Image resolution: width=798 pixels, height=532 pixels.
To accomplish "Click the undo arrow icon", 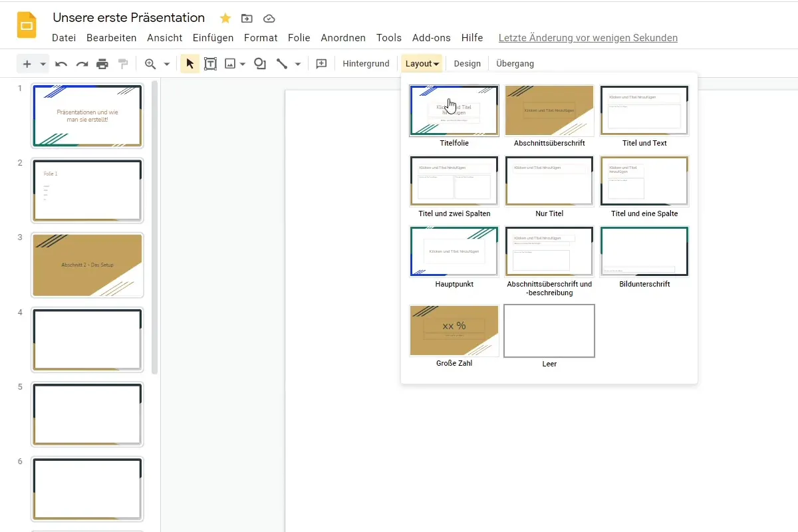I will click(61, 64).
